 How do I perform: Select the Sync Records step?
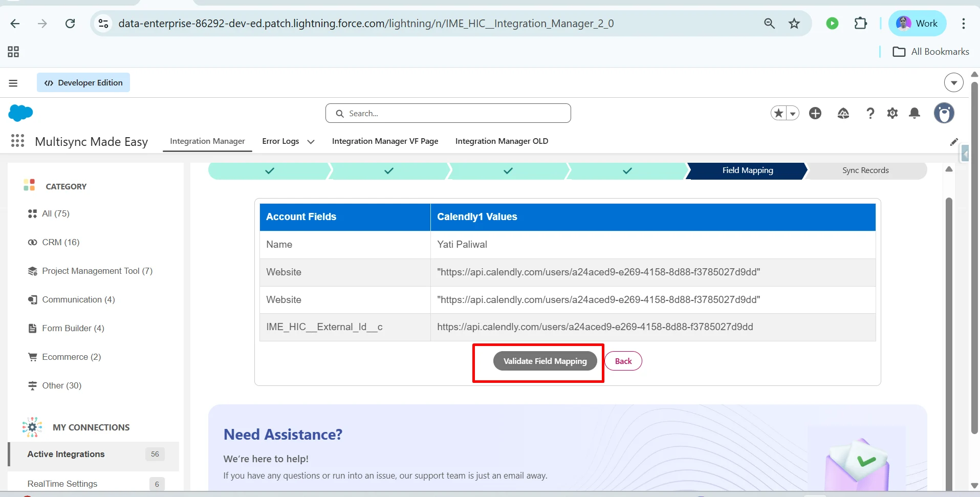[865, 170]
